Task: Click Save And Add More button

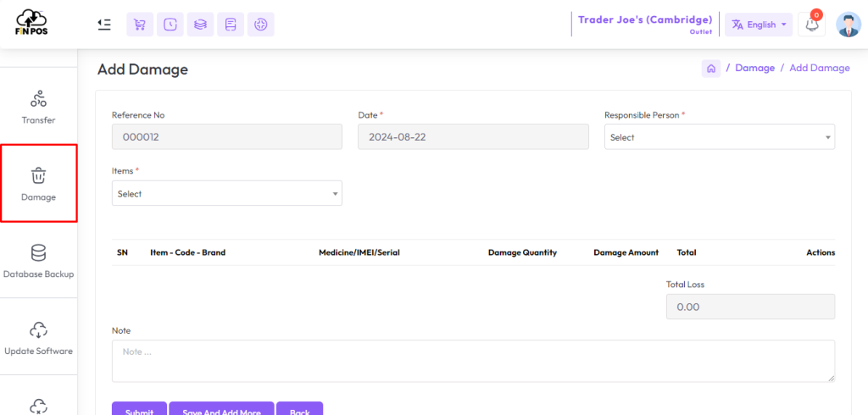Action: (221, 409)
